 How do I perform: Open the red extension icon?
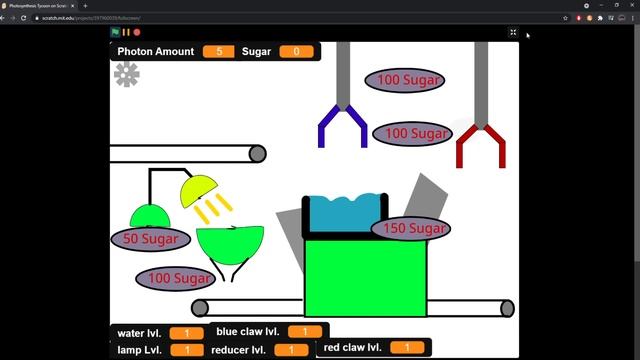(578, 18)
